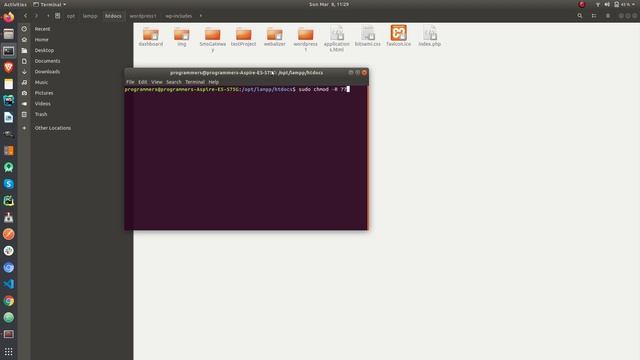Open the Terminal Help menu
The width and height of the screenshot is (640, 360).
[213, 82]
